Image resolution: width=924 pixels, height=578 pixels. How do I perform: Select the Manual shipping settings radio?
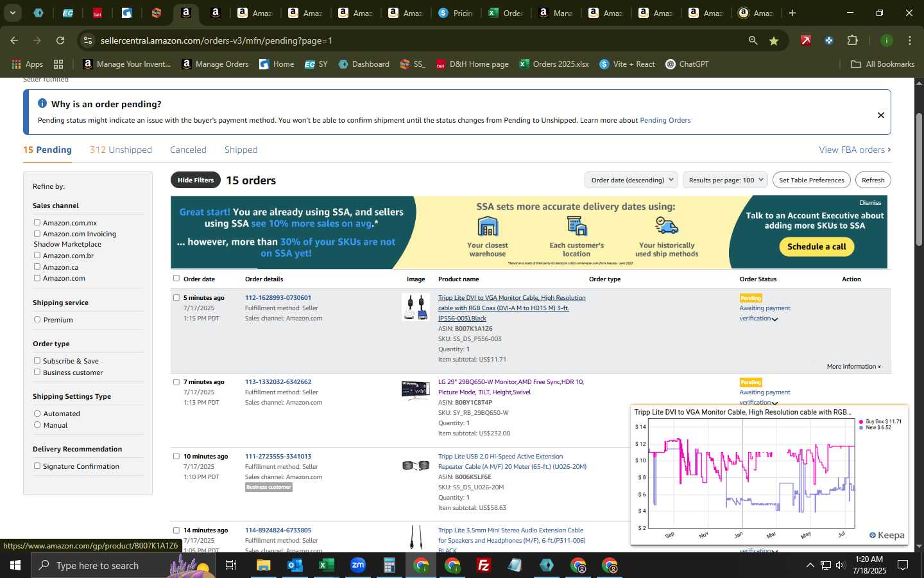coord(37,425)
